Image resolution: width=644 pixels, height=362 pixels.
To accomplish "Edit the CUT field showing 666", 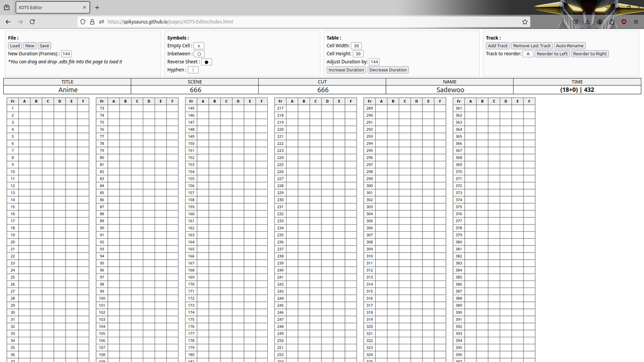I will [x=323, y=90].
